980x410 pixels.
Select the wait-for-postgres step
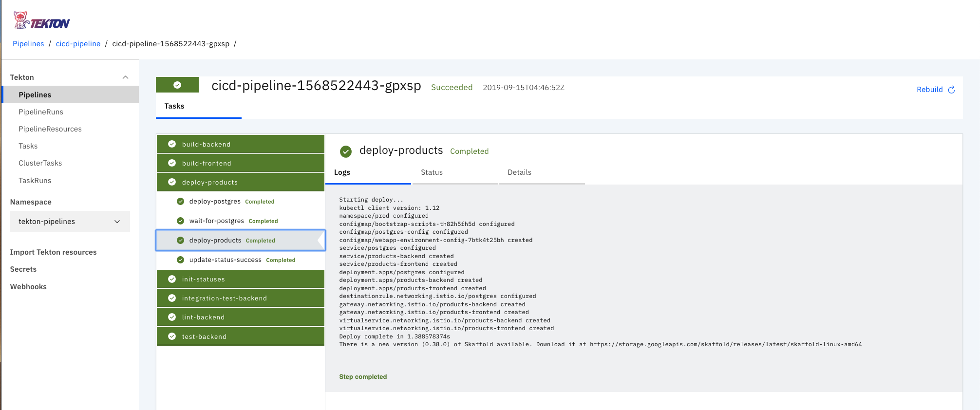tap(241, 221)
